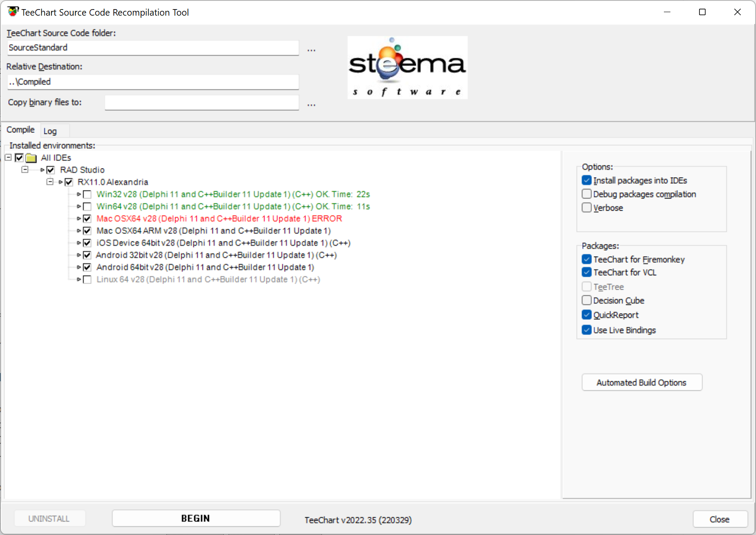The image size is (756, 535).
Task: Toggle the All IDEs checkbox
Action: 19,158
